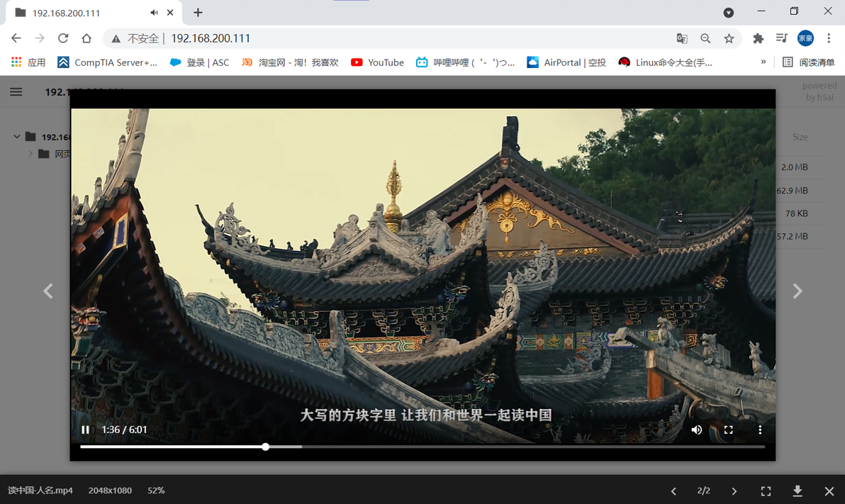Enter video fullscreen mode
Screen dimensions: 845x504
click(728, 430)
